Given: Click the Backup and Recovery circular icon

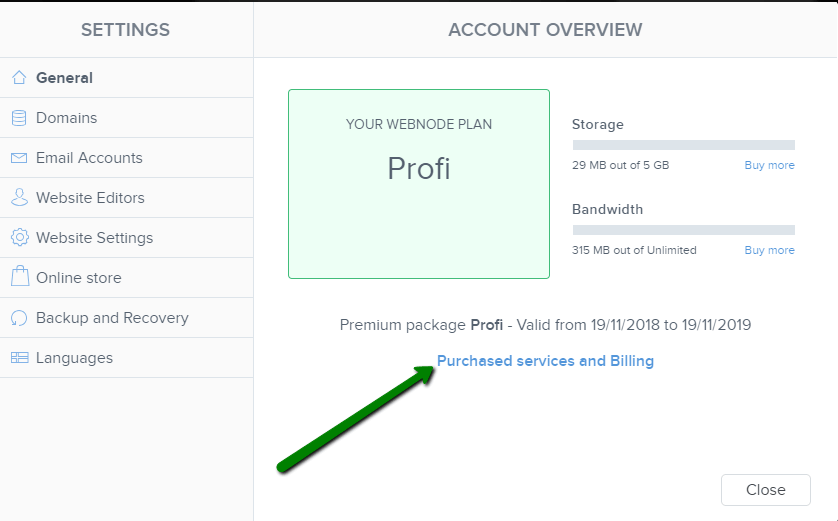Looking at the screenshot, I should pos(19,318).
